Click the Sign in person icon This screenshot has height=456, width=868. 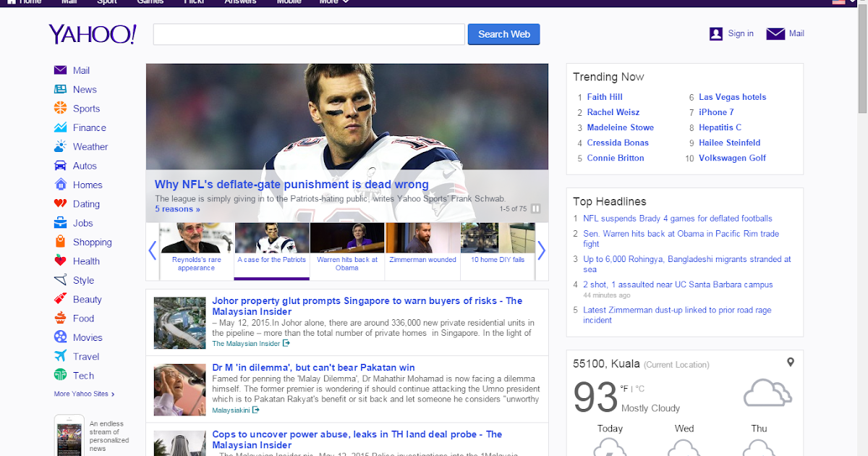click(716, 33)
